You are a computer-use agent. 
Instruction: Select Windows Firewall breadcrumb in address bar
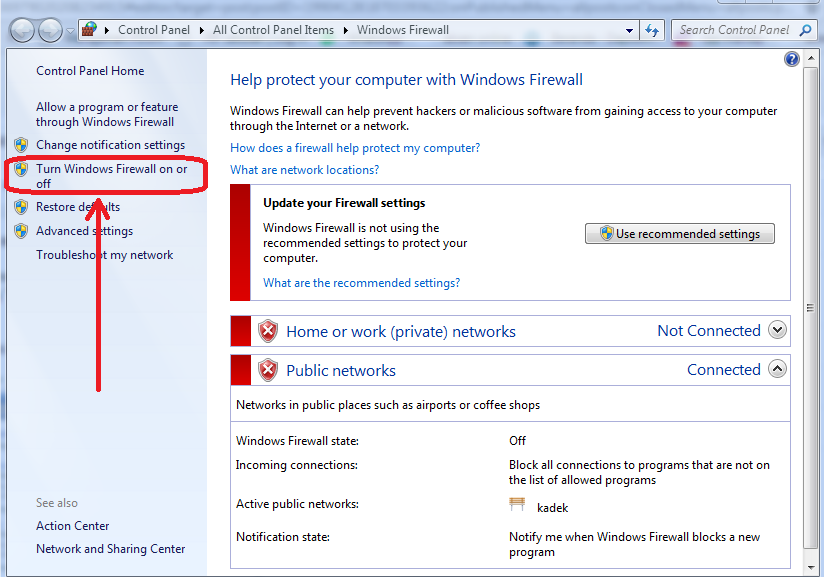[x=403, y=30]
